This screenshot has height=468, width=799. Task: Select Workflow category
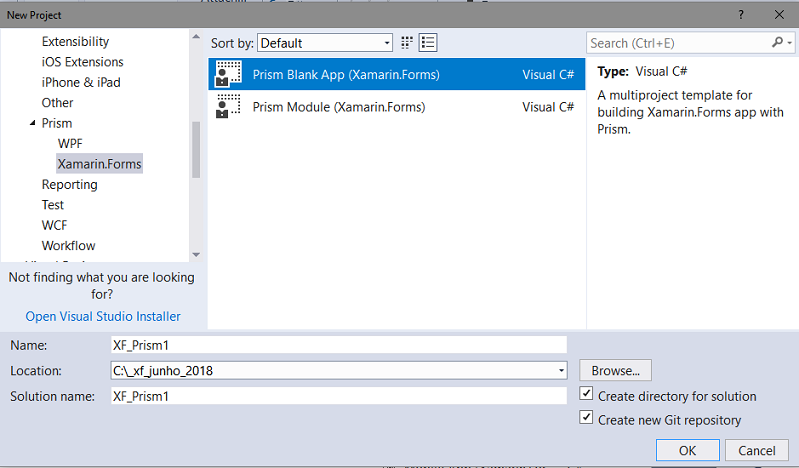click(x=68, y=245)
